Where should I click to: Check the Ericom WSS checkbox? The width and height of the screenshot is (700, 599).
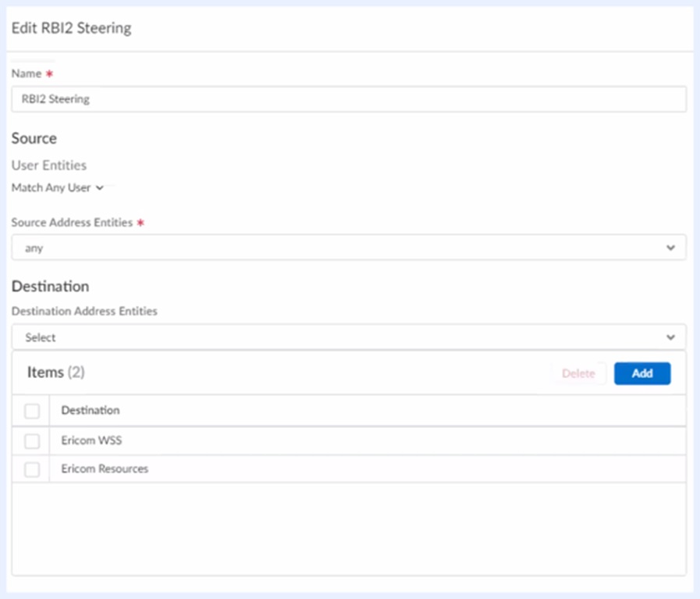tap(32, 441)
